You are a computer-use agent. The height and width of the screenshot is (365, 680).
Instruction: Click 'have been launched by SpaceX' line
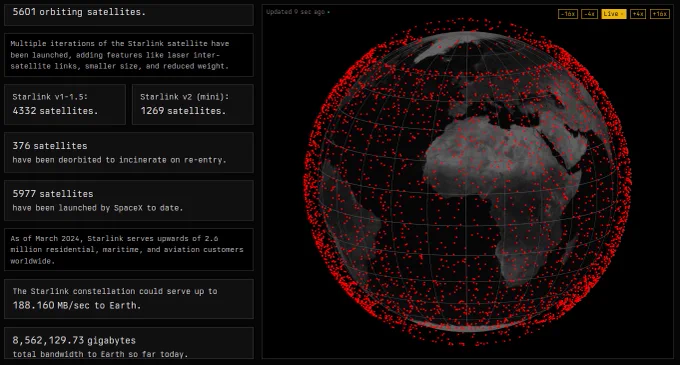tap(98, 208)
